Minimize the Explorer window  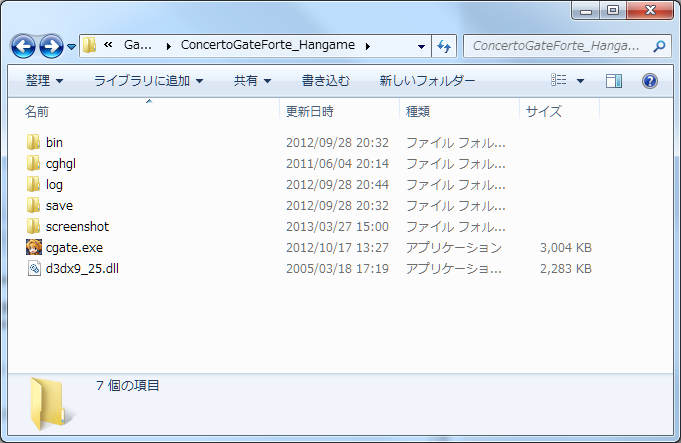point(586,10)
